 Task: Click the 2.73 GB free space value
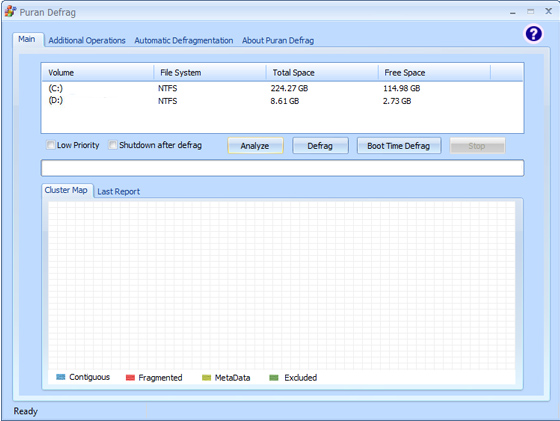pos(397,101)
